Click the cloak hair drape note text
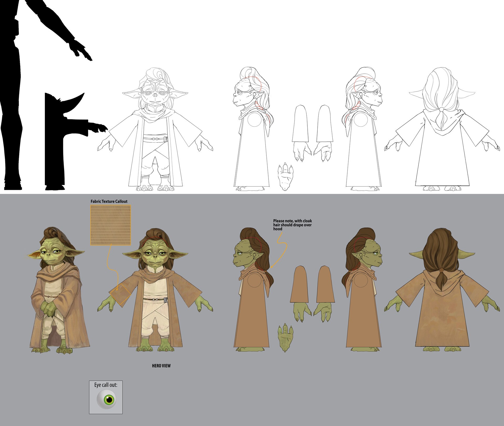The width and height of the screenshot is (504, 426). click(x=292, y=225)
